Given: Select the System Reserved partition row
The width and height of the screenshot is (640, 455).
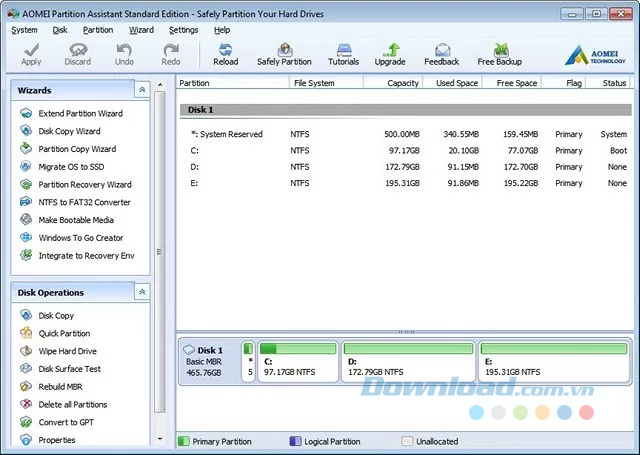Looking at the screenshot, I should pos(406,134).
